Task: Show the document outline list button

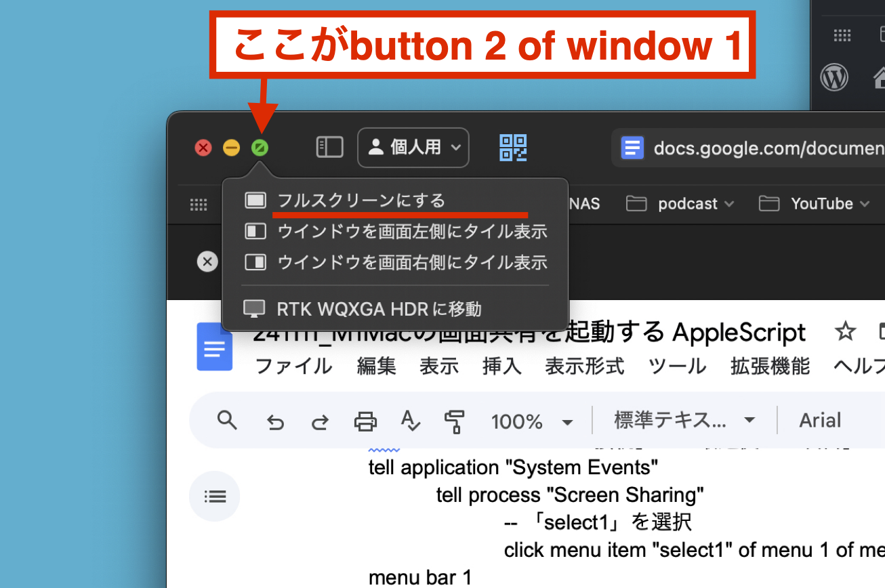Action: [215, 497]
